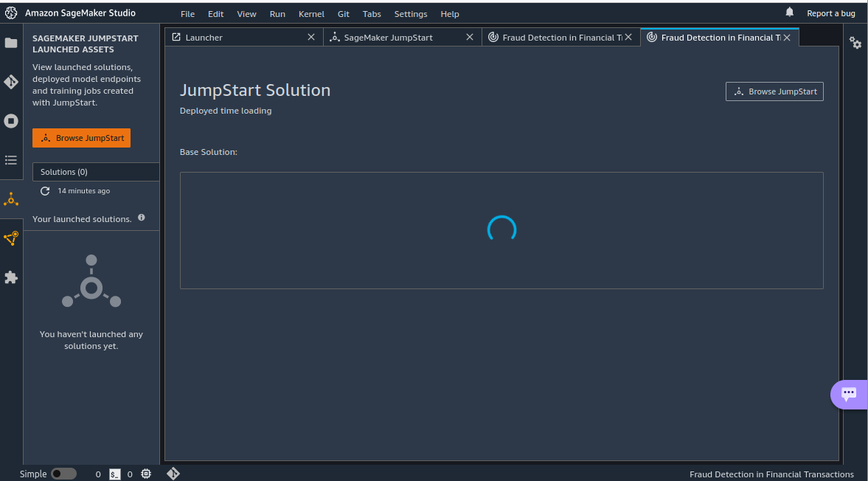Viewport: 868px width, 481px height.
Task: Open the Edit menu
Action: click(x=216, y=14)
